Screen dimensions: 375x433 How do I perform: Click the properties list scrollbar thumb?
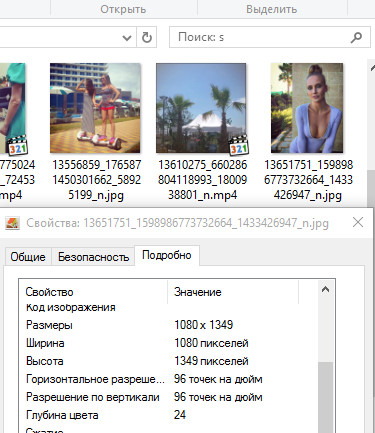point(325,397)
